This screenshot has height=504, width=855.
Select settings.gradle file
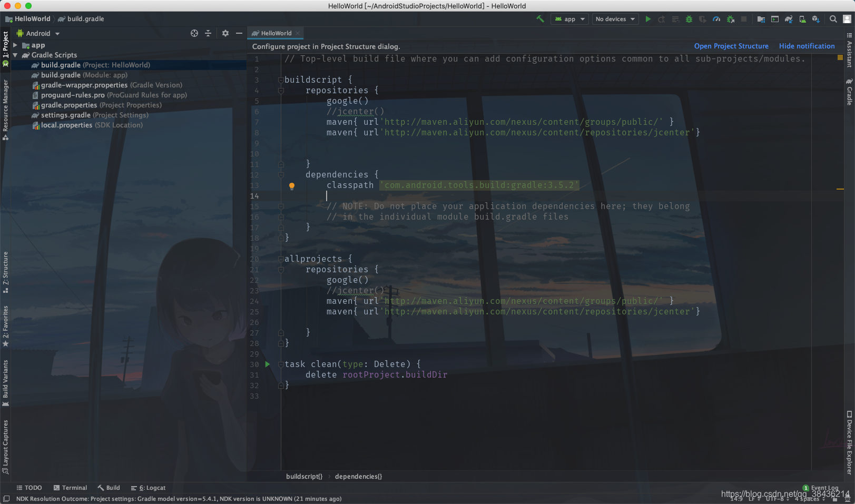tap(90, 115)
